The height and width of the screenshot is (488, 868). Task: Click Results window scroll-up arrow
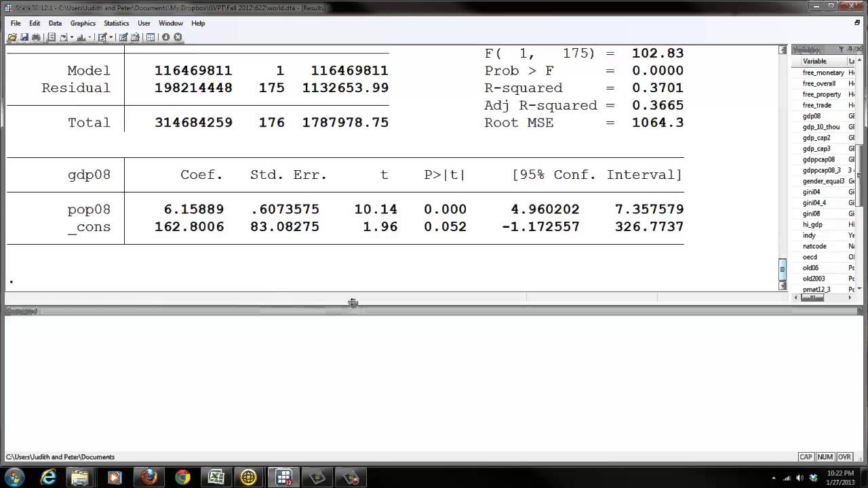click(782, 50)
